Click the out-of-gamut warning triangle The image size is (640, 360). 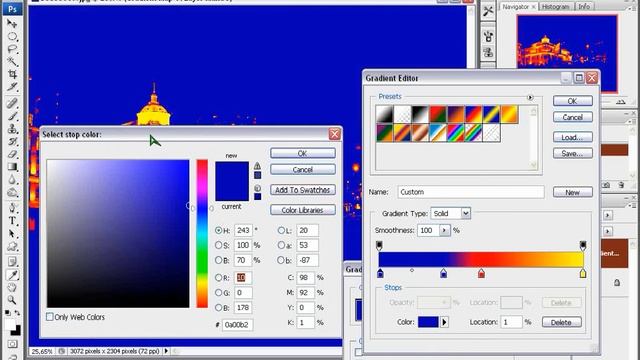click(257, 166)
